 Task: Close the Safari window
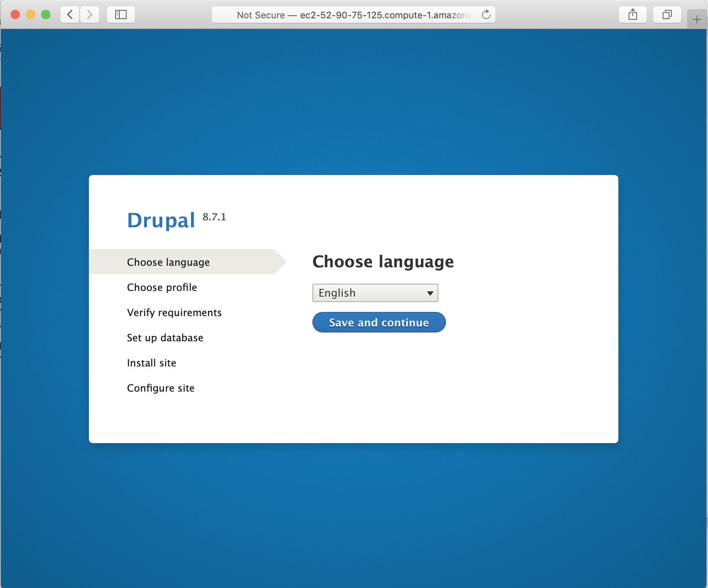(x=15, y=15)
